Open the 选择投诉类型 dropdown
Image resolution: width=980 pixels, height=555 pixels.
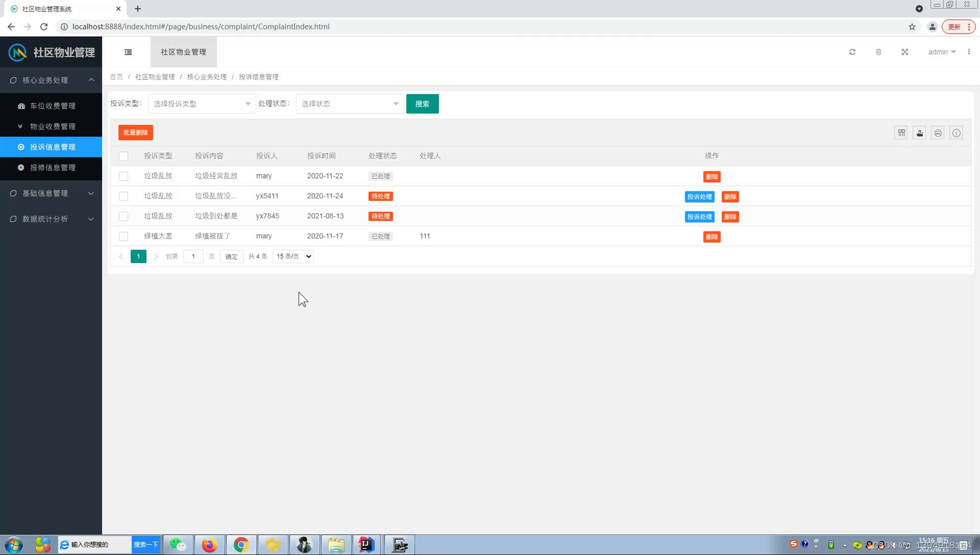[x=202, y=104]
